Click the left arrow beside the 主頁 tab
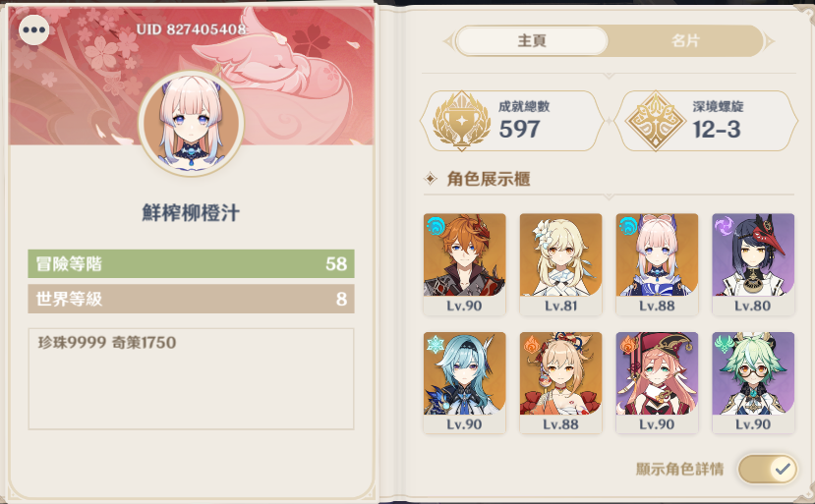This screenshot has width=815, height=504. (448, 41)
